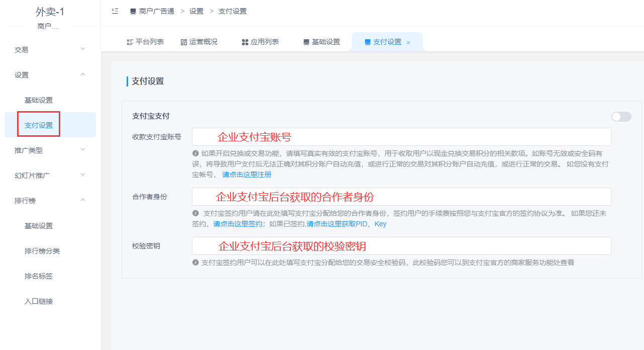644x350 pixels.
Task: Click the 商户广告通 breadcrumb
Action: 157,11
